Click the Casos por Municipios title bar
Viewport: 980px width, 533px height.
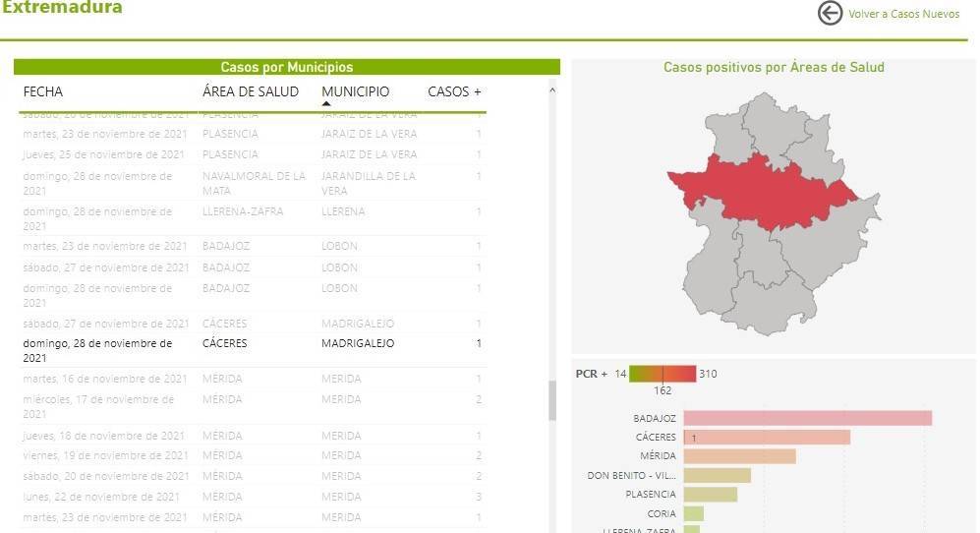[287, 67]
